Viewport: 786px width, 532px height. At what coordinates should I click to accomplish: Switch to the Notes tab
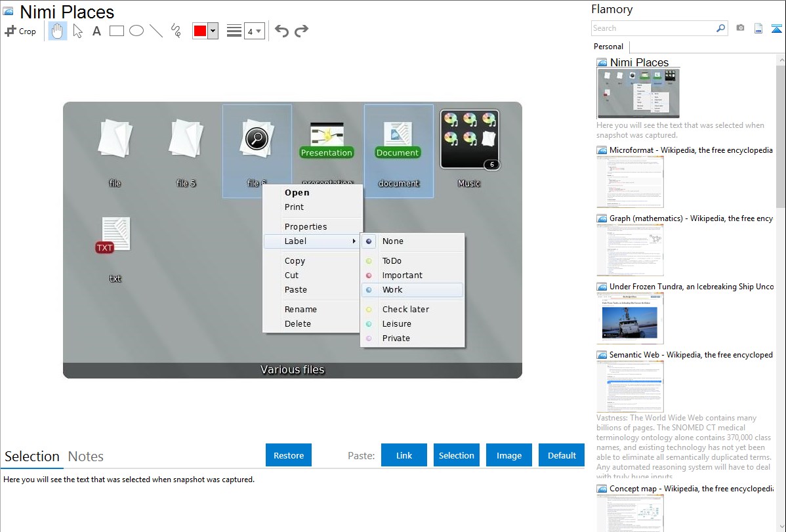coord(86,457)
